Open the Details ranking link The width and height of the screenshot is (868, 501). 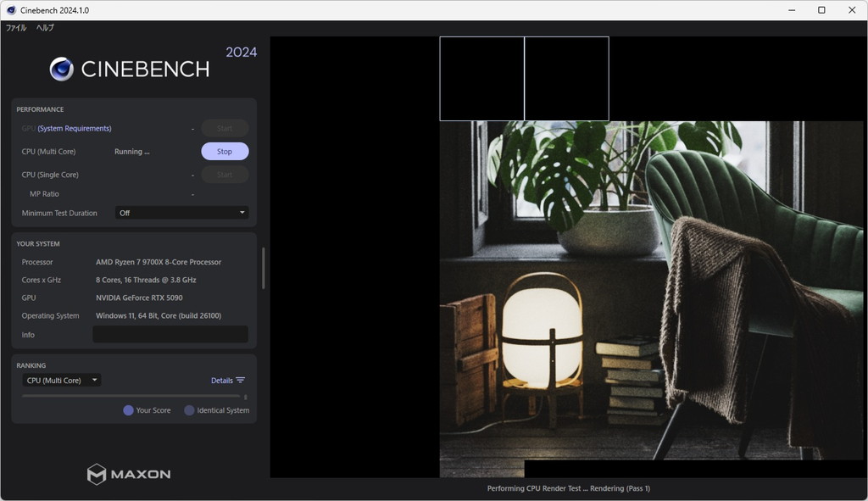(x=222, y=381)
